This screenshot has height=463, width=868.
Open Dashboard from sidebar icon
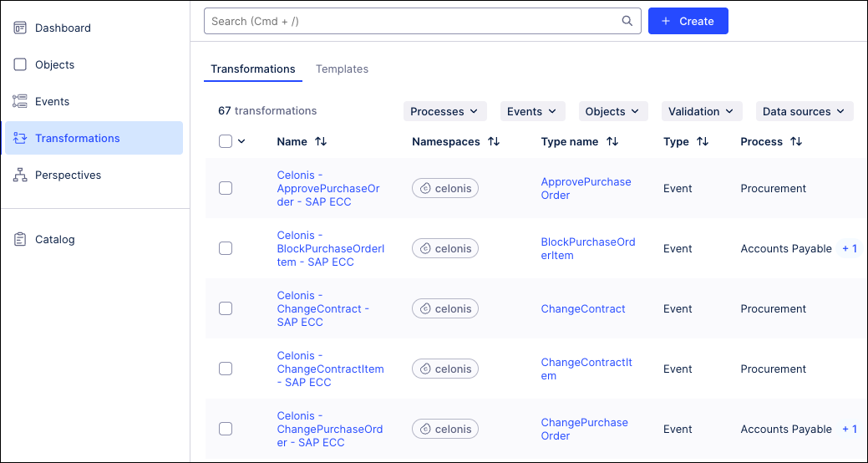(20, 28)
